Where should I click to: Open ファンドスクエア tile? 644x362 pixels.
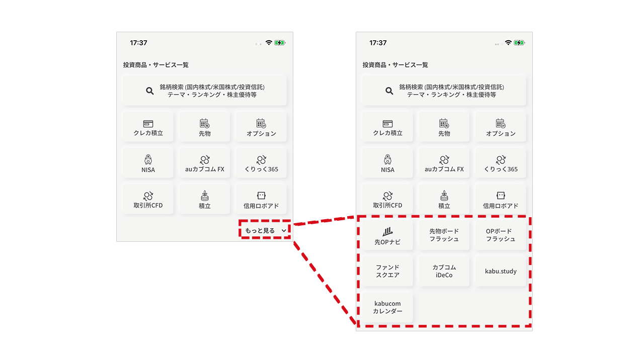[388, 271]
